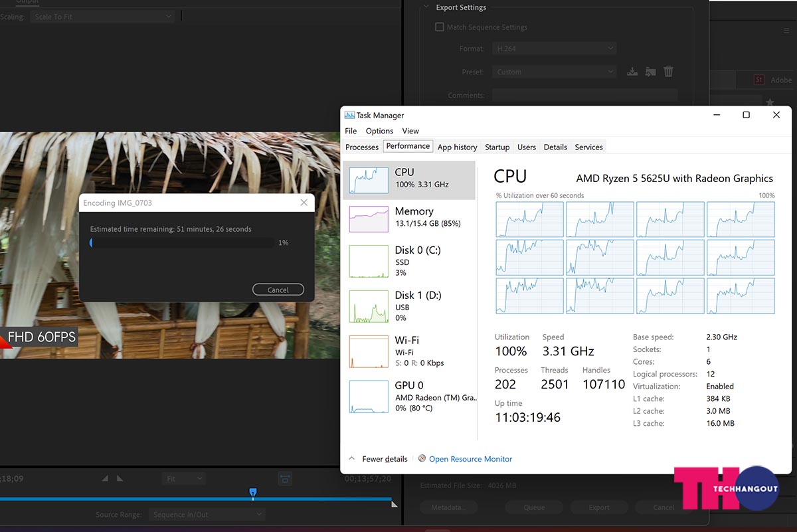Open the View menu in Task Manager
Viewport: 797px width, 532px height.
click(410, 131)
